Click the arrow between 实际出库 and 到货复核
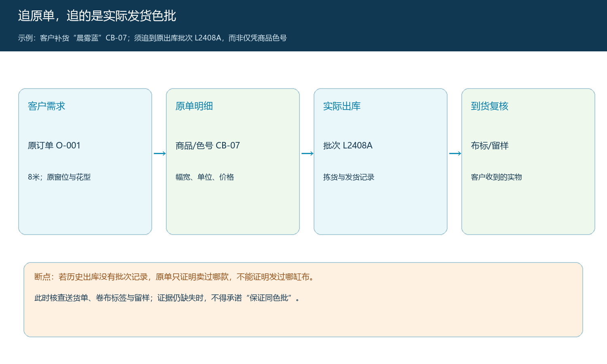607x364 pixels. [455, 153]
